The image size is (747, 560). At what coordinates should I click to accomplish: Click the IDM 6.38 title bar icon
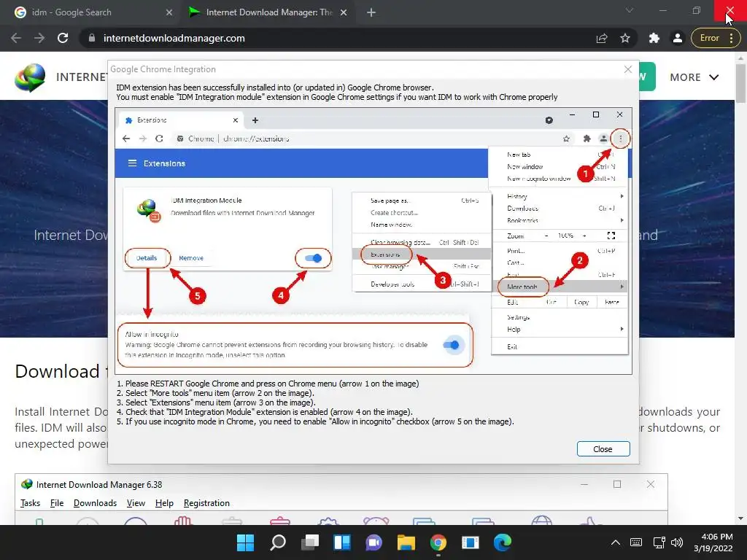pos(27,484)
